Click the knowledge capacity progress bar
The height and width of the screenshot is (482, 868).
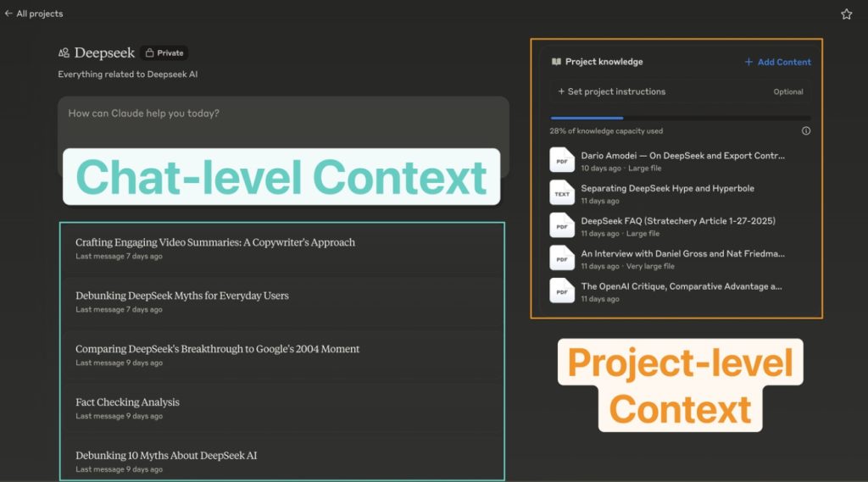[x=680, y=119]
